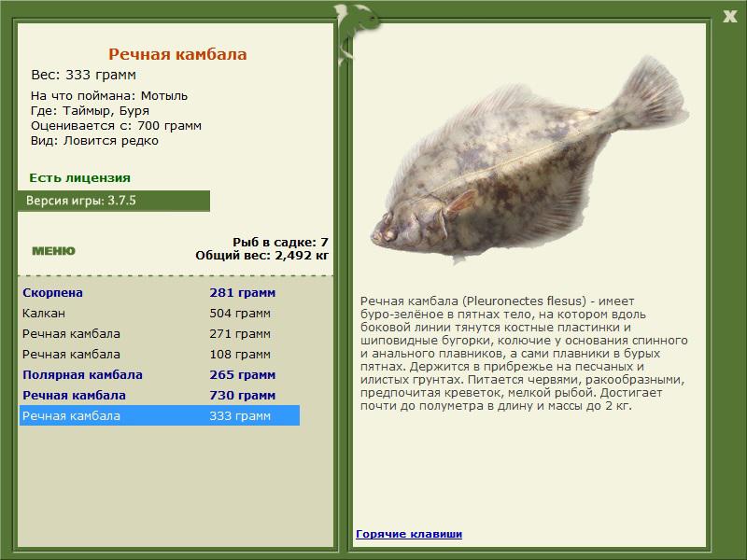Click highlighted Речная камбала 333 грамм row
Screen dimensions: 747x560
pyautogui.click(x=159, y=415)
